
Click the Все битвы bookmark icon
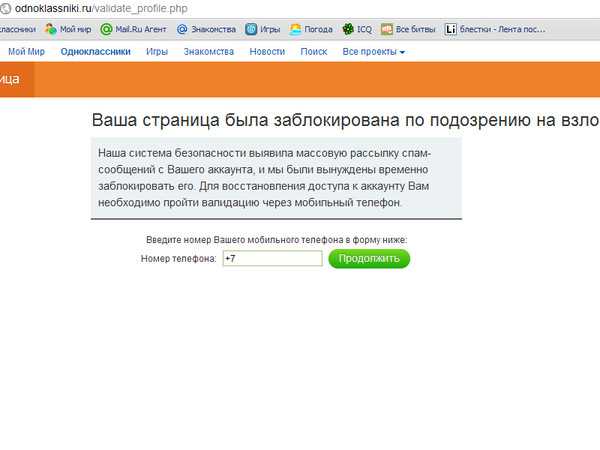(x=386, y=29)
